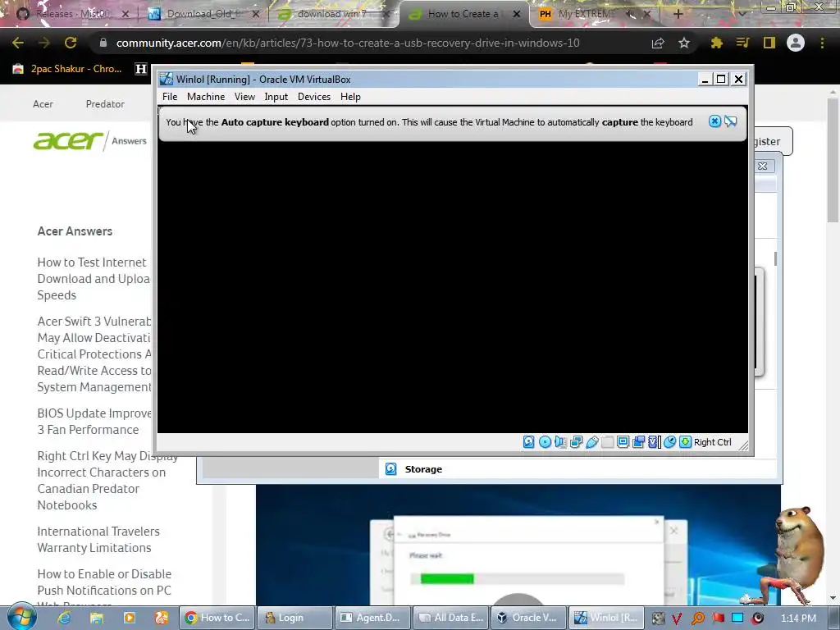
Task: Reload the Acer community page
Action: click(71, 43)
